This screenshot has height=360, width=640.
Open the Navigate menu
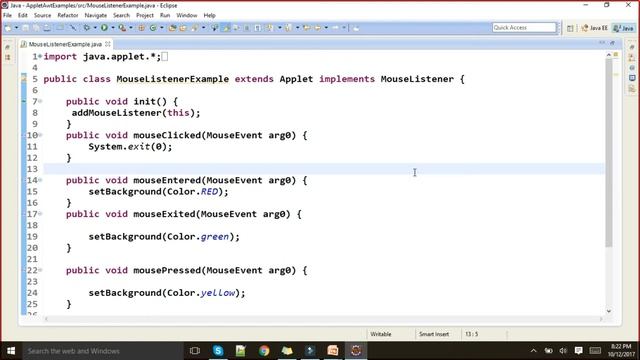pos(96,15)
